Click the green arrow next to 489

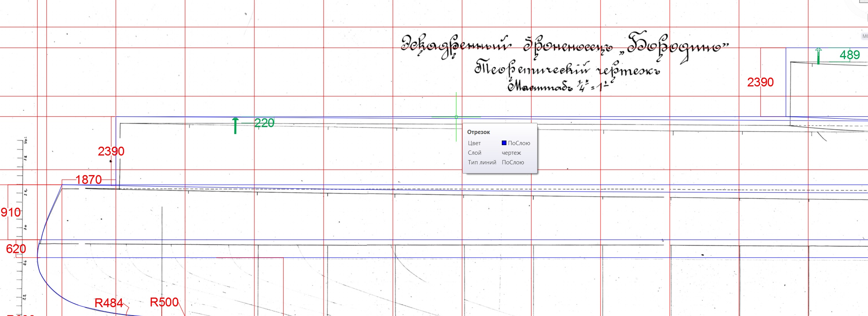(818, 56)
